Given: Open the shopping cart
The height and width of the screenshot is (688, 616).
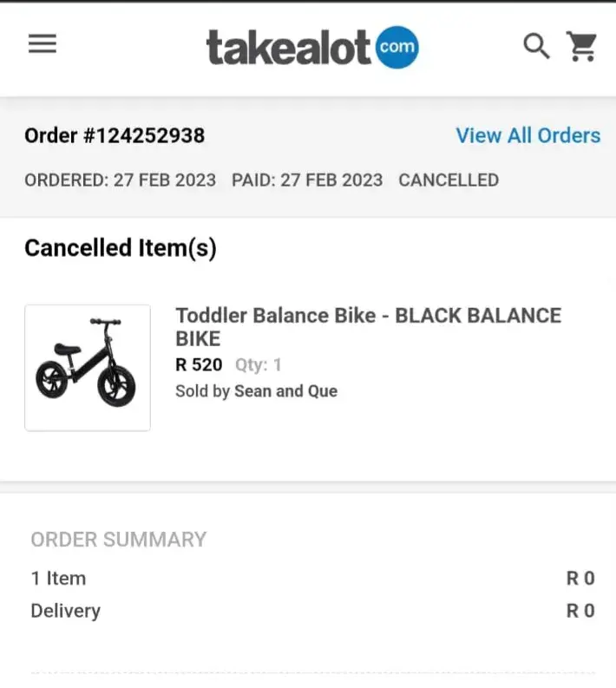Looking at the screenshot, I should click(581, 46).
